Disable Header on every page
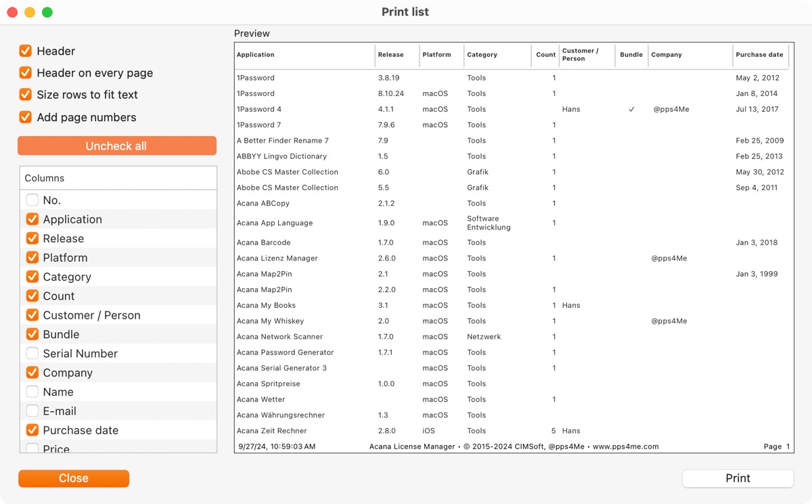This screenshot has height=504, width=812. click(x=26, y=72)
